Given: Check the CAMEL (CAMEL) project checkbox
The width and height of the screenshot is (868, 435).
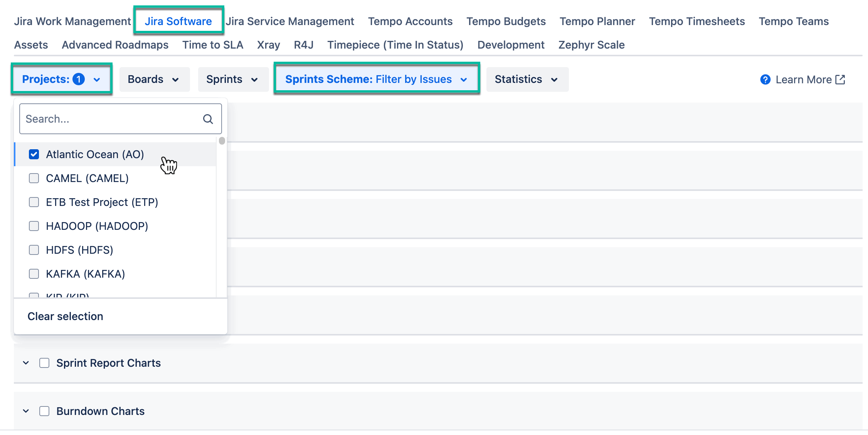Looking at the screenshot, I should click(x=34, y=178).
